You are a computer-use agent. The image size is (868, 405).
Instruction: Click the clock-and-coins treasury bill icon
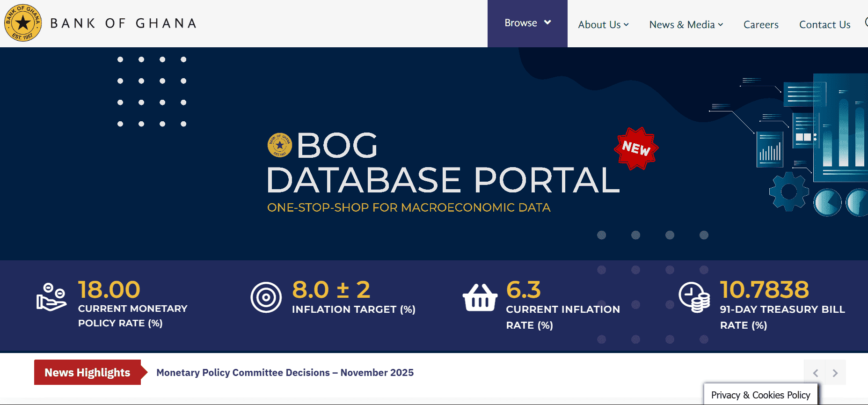coord(694,297)
